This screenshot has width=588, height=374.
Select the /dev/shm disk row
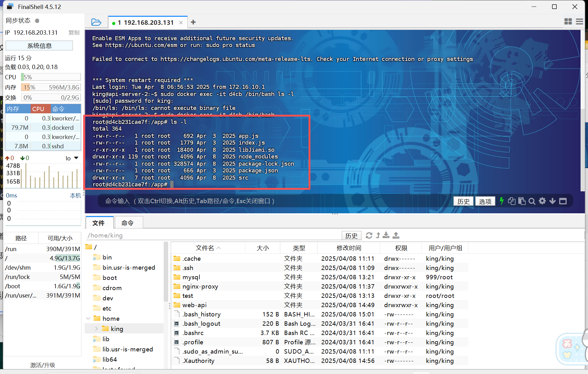coord(42,267)
